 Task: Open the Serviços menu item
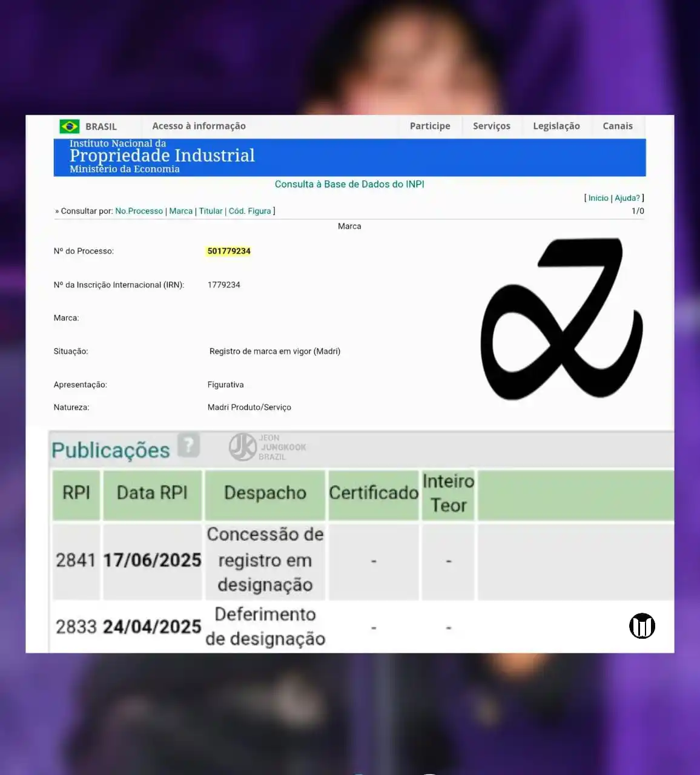point(492,126)
